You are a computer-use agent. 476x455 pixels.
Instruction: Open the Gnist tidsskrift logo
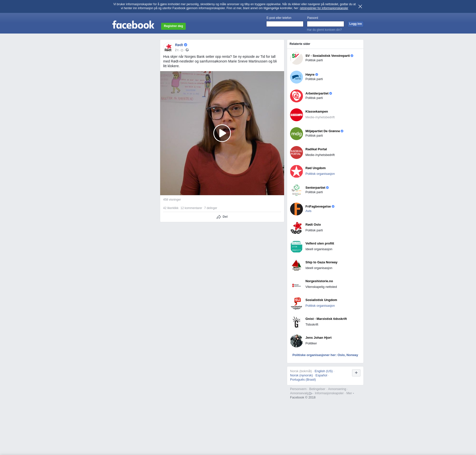click(x=297, y=322)
